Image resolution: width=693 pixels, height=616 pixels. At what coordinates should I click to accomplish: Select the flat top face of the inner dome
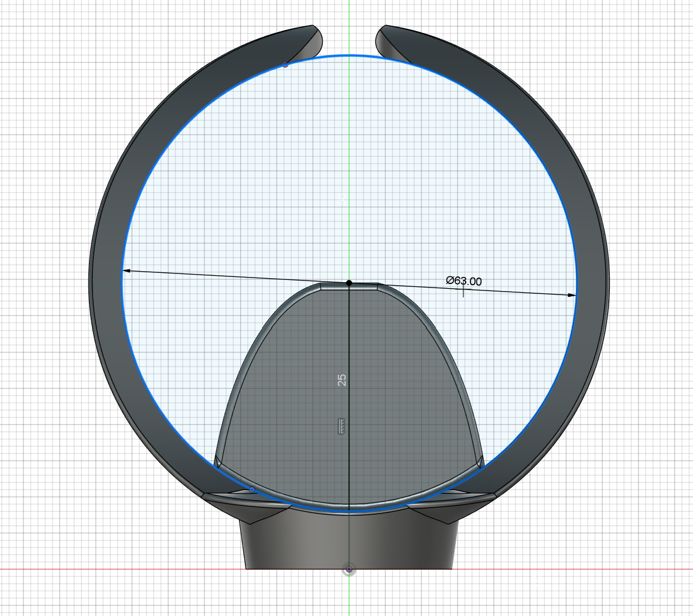tap(349, 286)
